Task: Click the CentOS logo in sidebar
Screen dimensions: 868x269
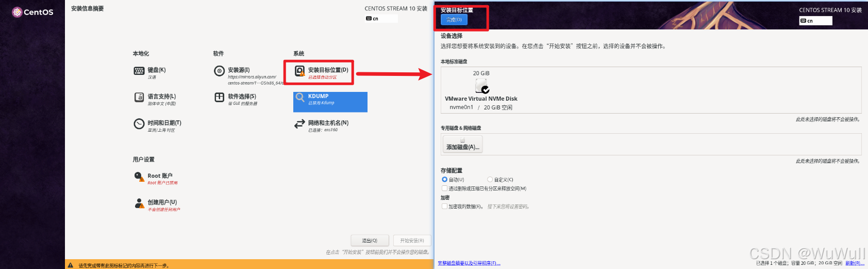Action: (x=32, y=12)
